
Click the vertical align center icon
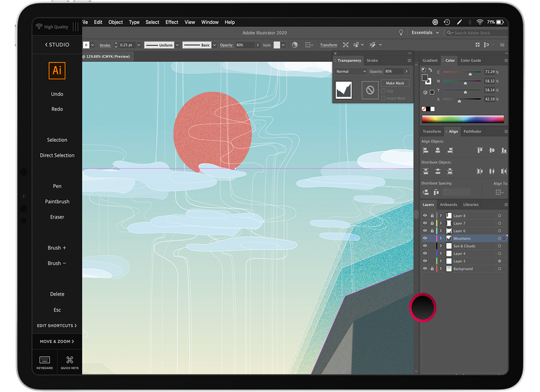pos(491,150)
